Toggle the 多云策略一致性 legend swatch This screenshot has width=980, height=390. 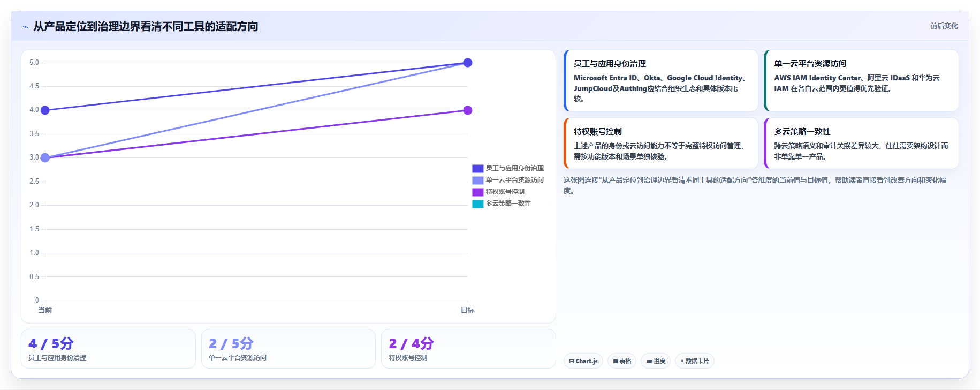[477, 204]
